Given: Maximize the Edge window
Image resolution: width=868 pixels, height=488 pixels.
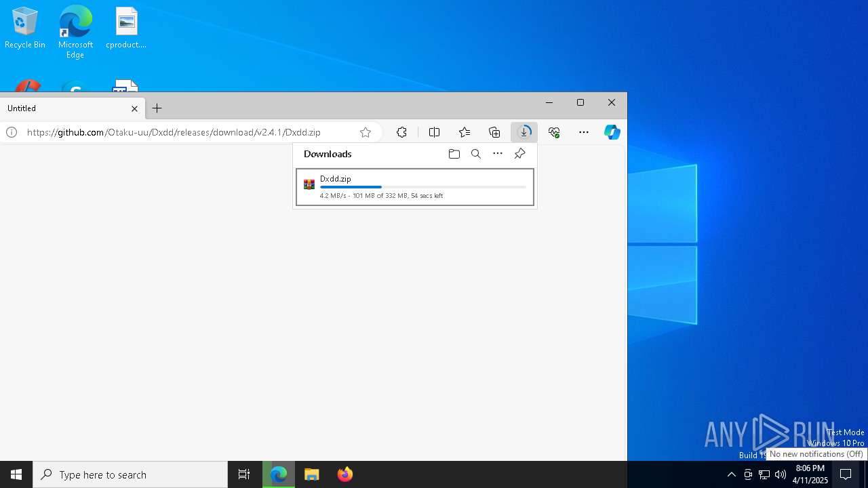Looking at the screenshot, I should pos(580,102).
